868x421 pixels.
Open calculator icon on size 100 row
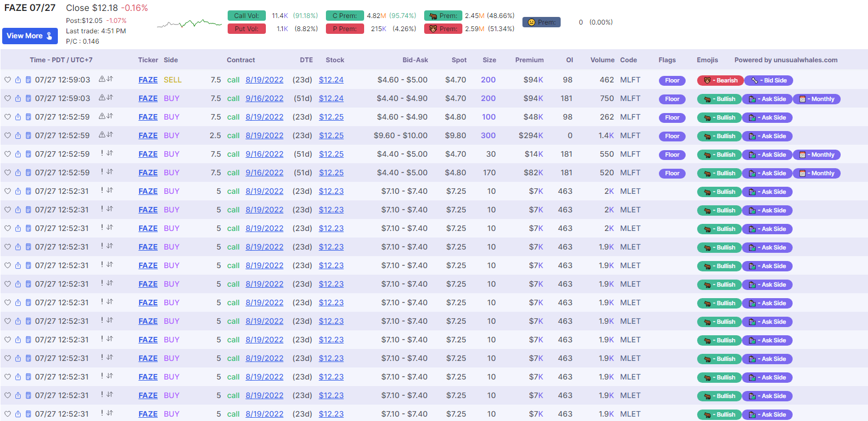point(28,117)
